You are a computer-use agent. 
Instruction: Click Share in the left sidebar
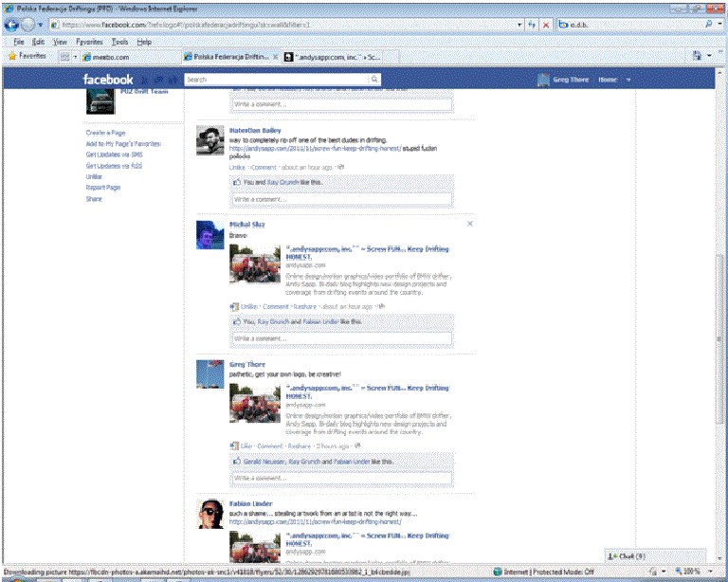coord(94,199)
